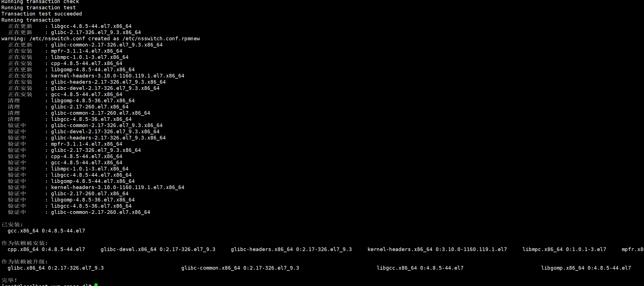Click 清理 glibc-2.17-260.el7.x86_64 row
This screenshot has height=286, width=644.
(x=68, y=107)
